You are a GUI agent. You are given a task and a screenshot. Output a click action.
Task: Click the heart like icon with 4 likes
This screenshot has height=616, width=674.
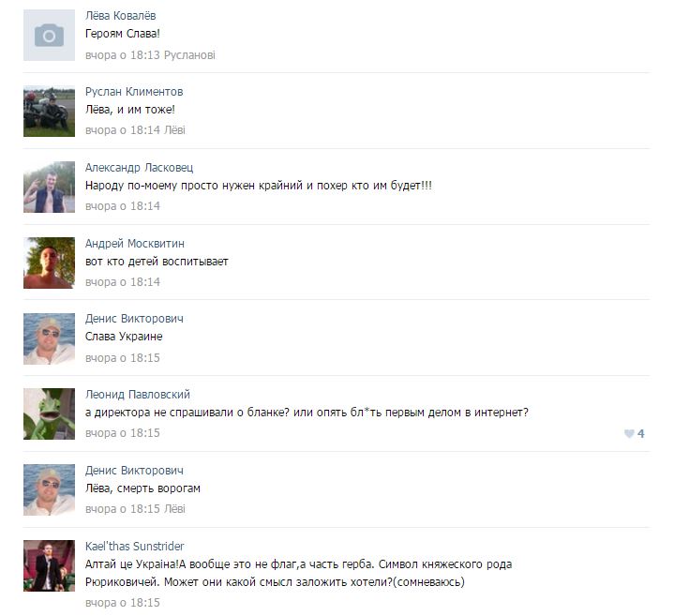[x=629, y=434]
